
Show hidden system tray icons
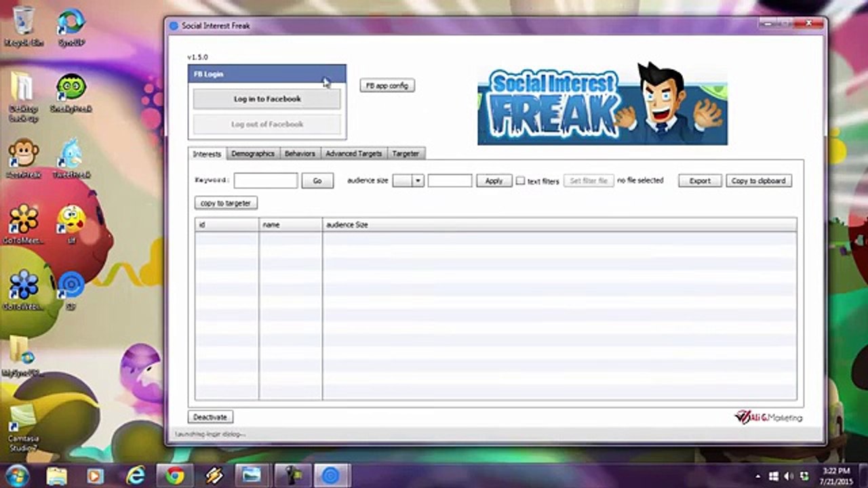tap(757, 476)
